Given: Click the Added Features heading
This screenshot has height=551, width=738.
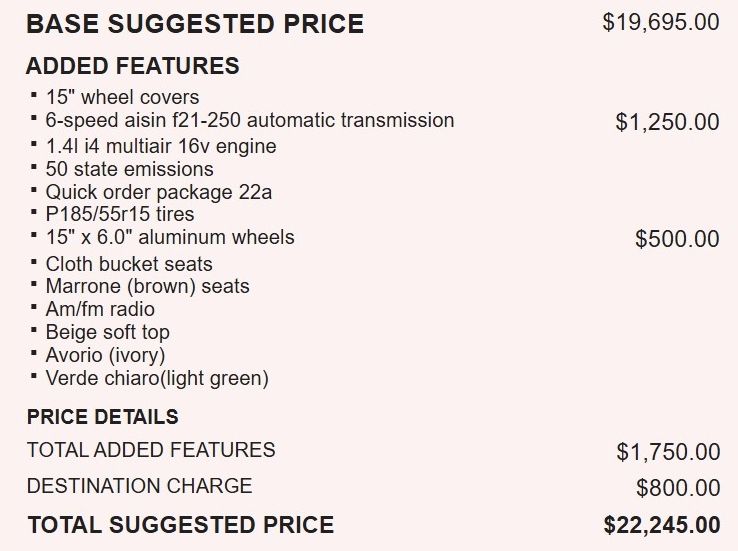Looking at the screenshot, I should tap(132, 67).
